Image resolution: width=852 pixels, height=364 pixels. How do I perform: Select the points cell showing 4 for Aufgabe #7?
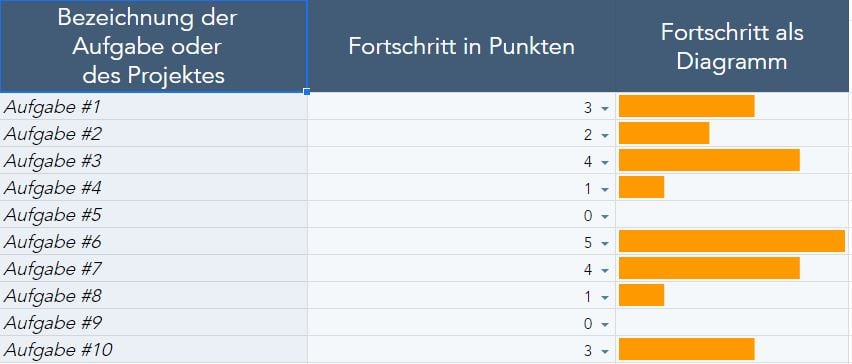click(x=461, y=268)
